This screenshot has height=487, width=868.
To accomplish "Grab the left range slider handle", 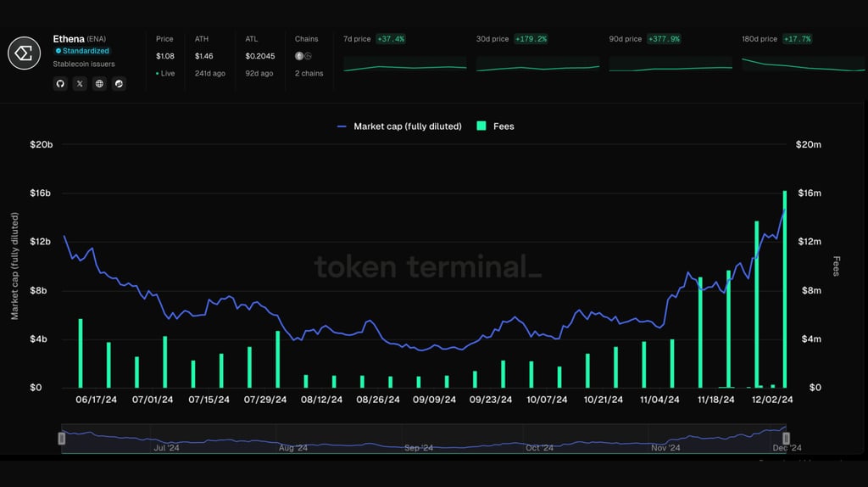I will (61, 439).
